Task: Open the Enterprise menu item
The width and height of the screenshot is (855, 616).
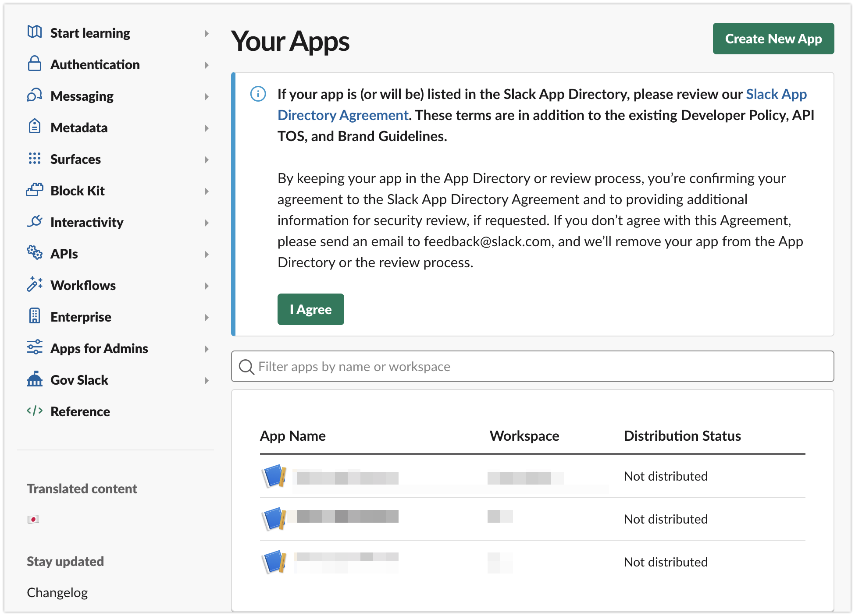Action: pyautogui.click(x=81, y=317)
